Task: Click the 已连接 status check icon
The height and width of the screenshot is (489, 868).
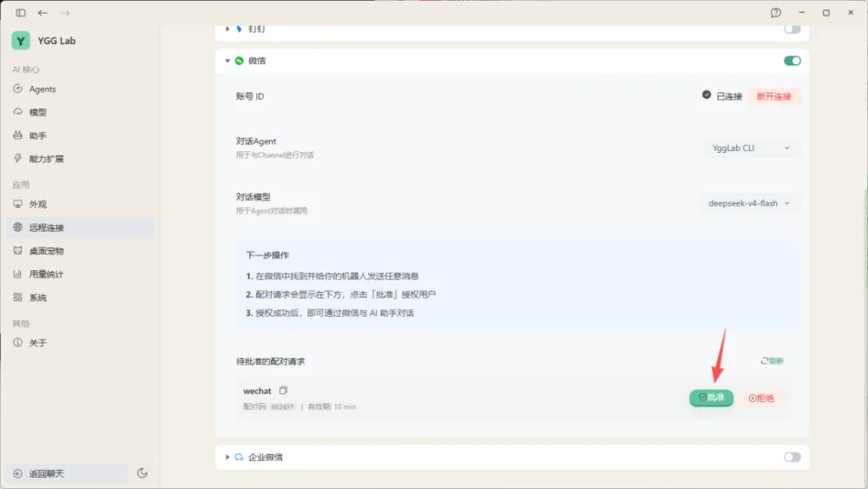Action: 707,95
